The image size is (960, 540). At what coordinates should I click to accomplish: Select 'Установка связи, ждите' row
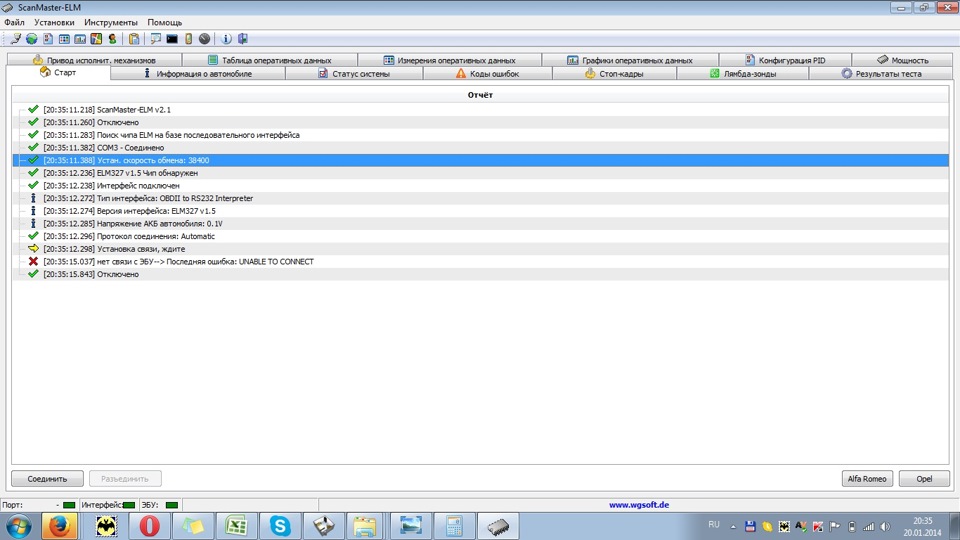481,249
